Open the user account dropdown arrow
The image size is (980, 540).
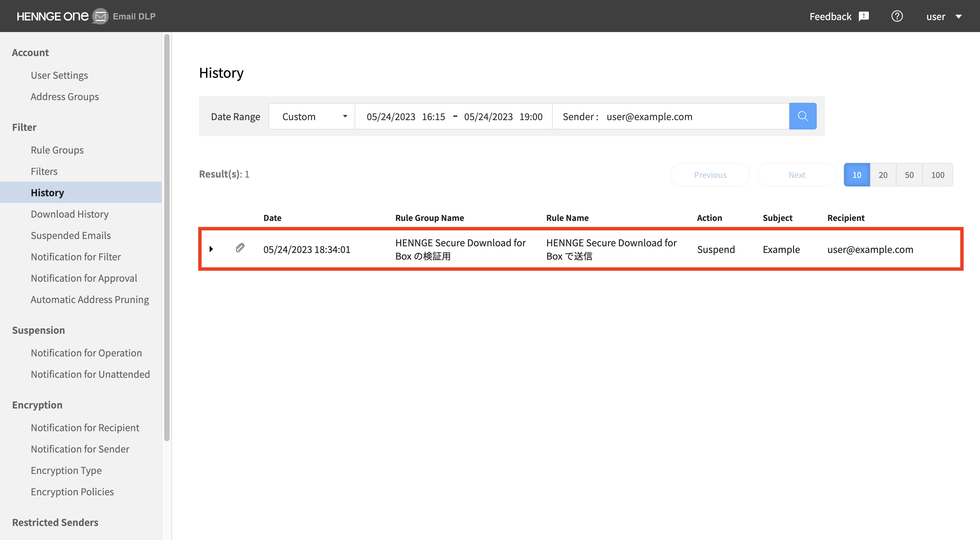(959, 17)
